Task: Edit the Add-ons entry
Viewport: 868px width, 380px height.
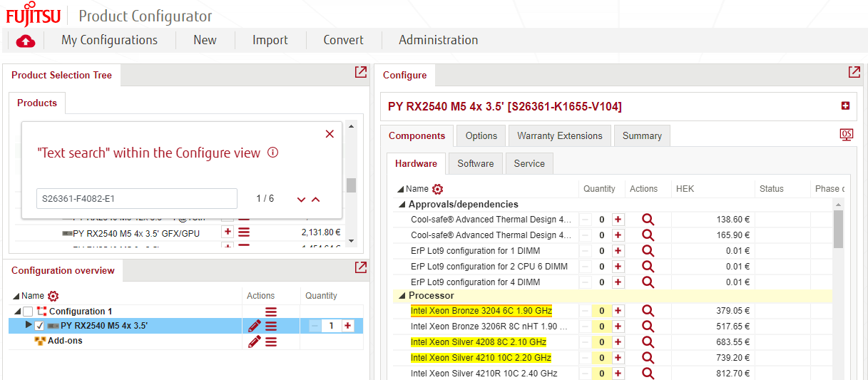Action: point(255,342)
